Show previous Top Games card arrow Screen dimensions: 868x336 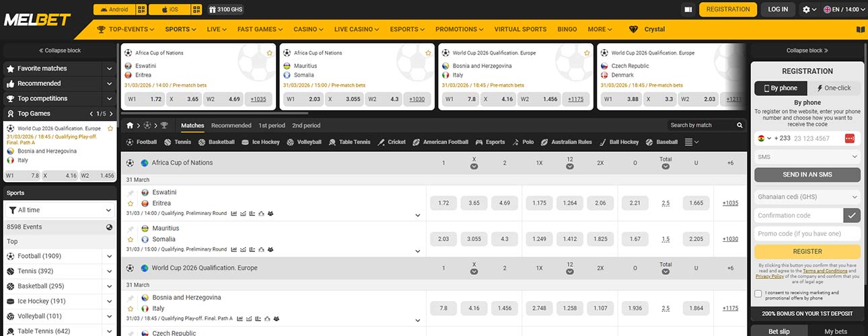click(90, 114)
